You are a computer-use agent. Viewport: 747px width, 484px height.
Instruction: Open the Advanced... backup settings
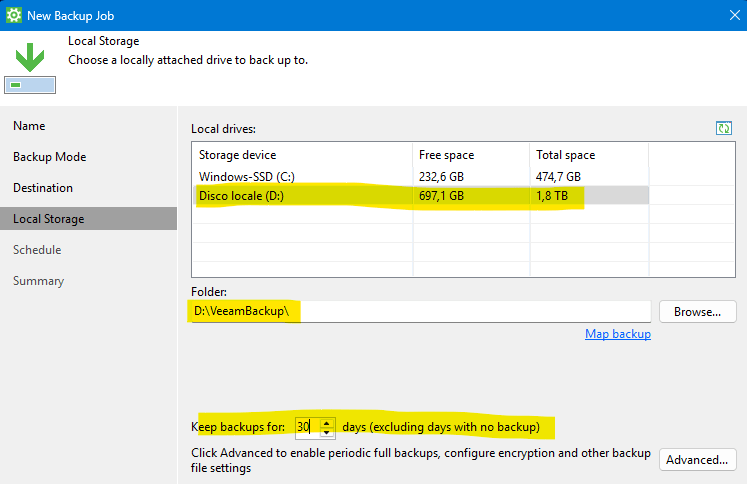[697, 460]
